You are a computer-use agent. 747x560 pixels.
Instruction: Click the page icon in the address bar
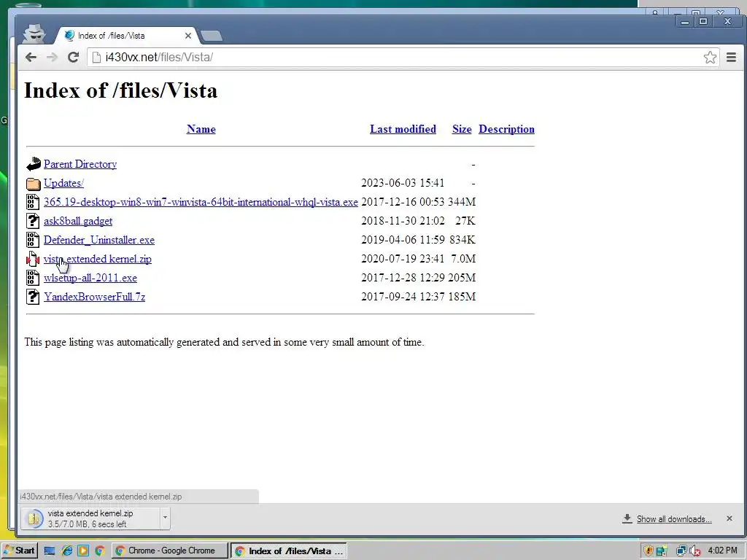click(96, 58)
